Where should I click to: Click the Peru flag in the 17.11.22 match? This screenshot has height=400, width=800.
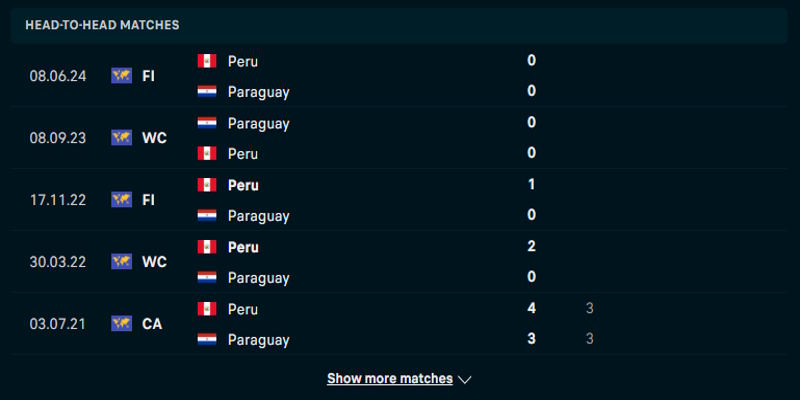pos(207,185)
